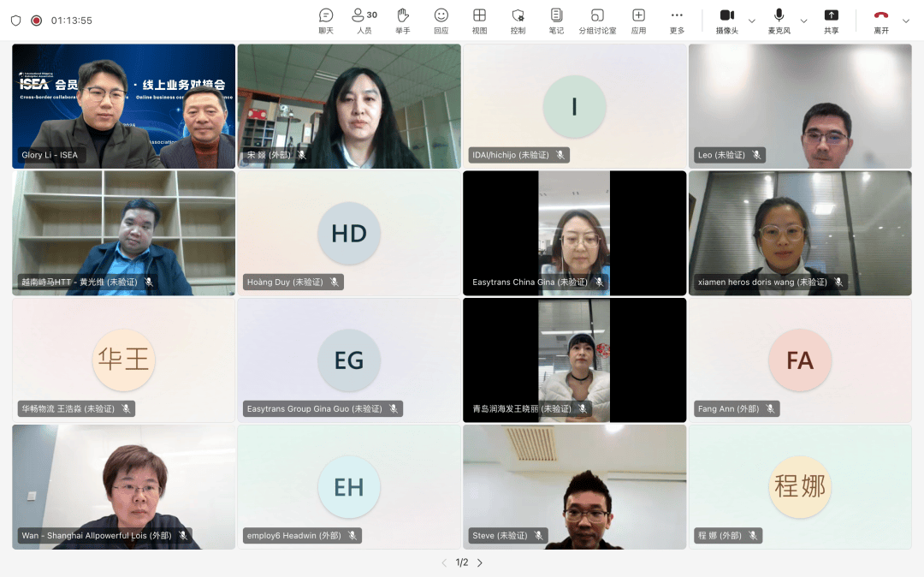Click the 共享 share screen button
Image resolution: width=924 pixels, height=577 pixels.
click(x=831, y=21)
